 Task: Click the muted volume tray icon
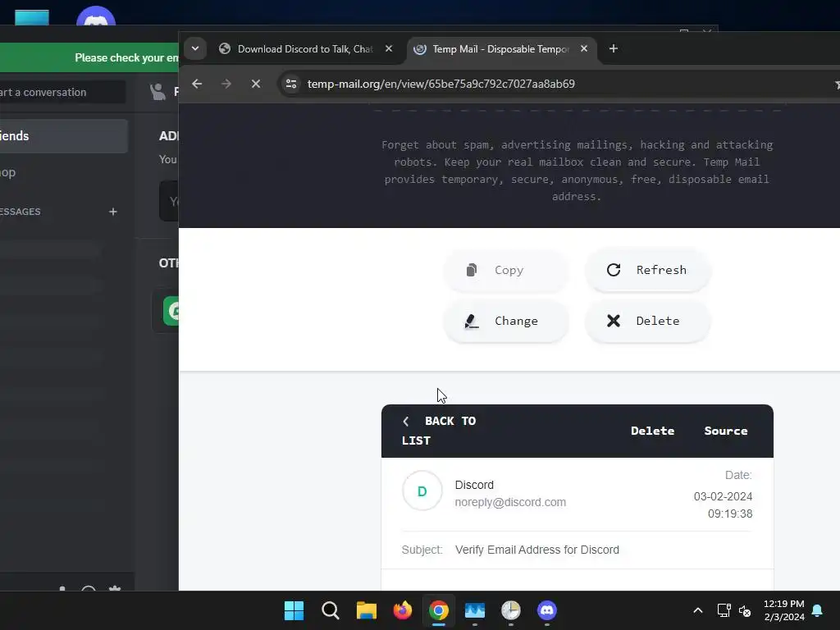[745, 610]
